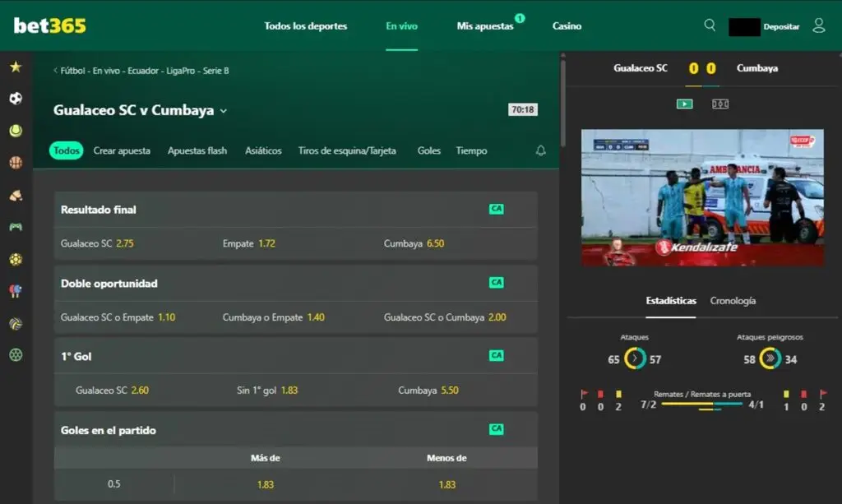Open esports via the gamepad icon
Image resolution: width=842 pixels, height=504 pixels.
pos(16,226)
